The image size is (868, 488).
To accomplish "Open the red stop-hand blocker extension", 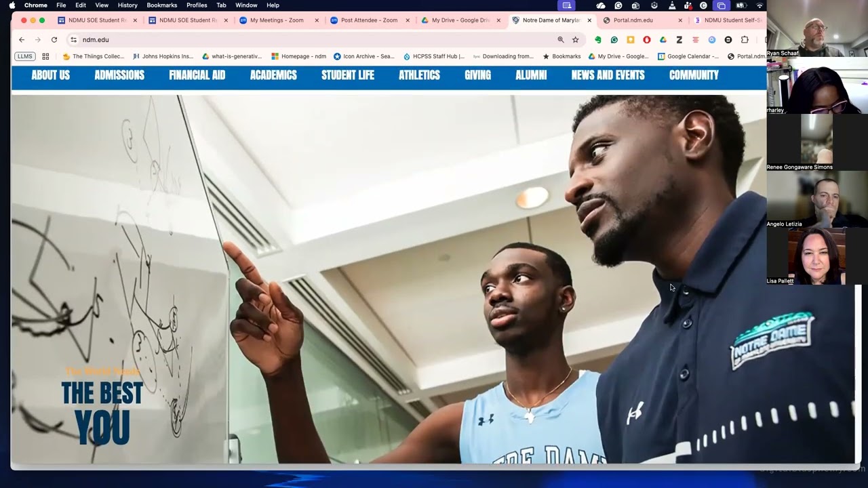I will (x=646, y=40).
